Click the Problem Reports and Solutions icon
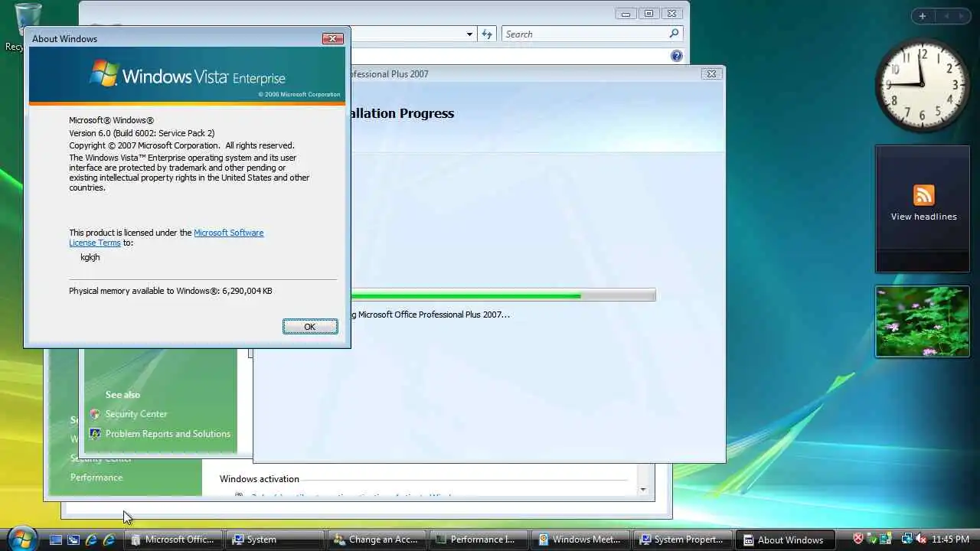Screen dimensions: 980x551 point(95,434)
